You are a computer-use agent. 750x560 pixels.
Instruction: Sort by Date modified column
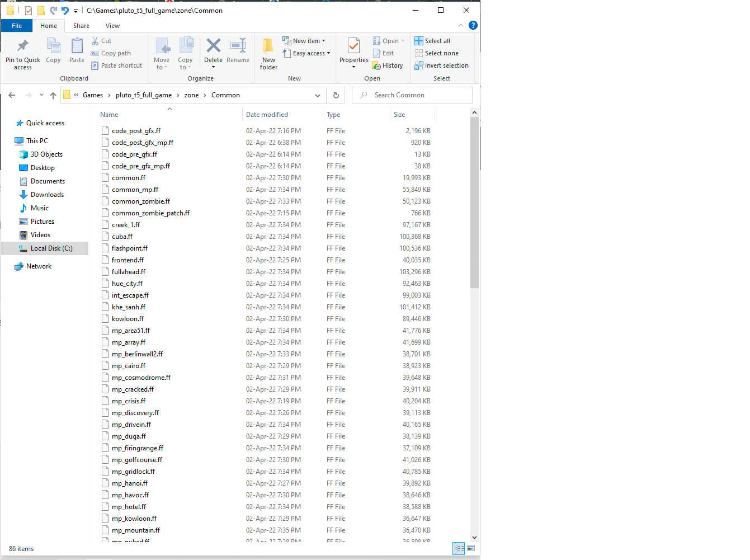(x=282, y=115)
